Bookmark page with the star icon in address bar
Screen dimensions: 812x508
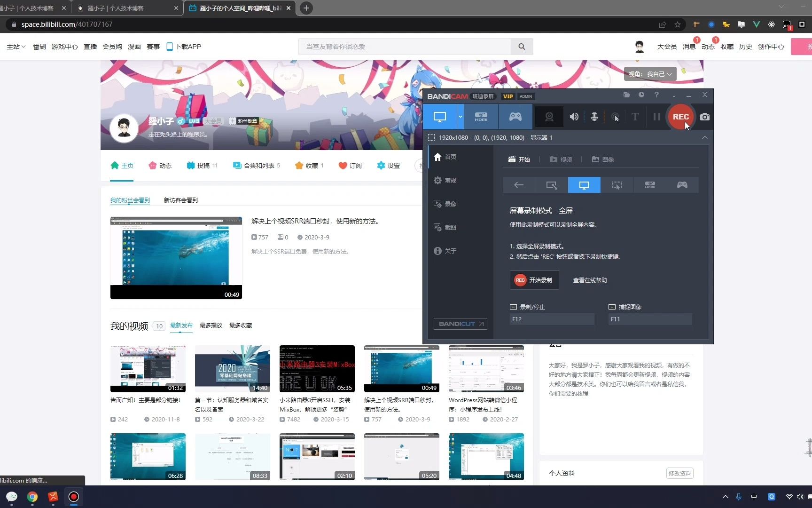pos(677,24)
